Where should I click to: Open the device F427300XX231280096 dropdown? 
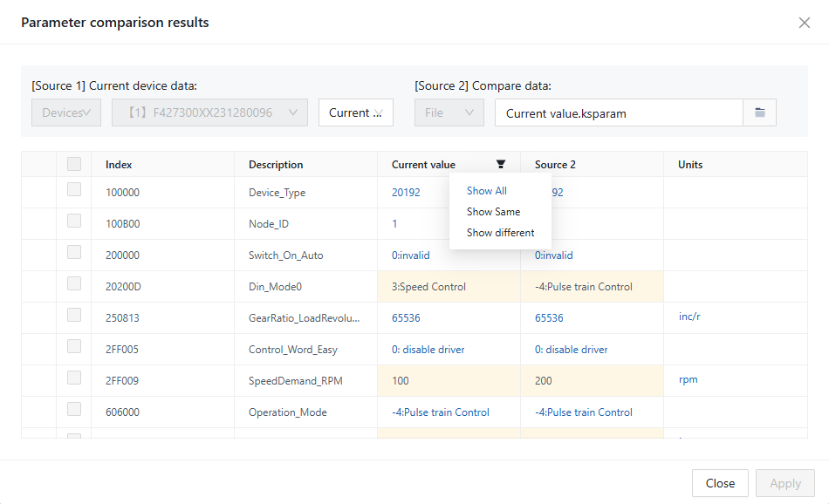[209, 112]
